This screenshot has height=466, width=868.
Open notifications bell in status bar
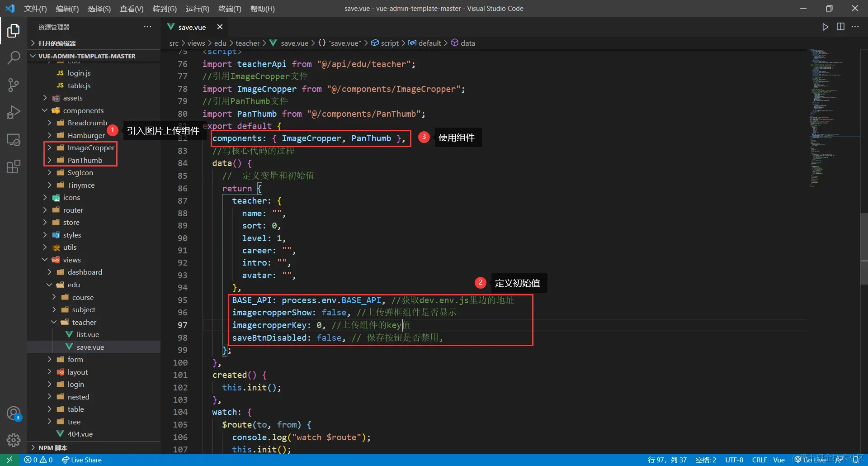(856, 460)
